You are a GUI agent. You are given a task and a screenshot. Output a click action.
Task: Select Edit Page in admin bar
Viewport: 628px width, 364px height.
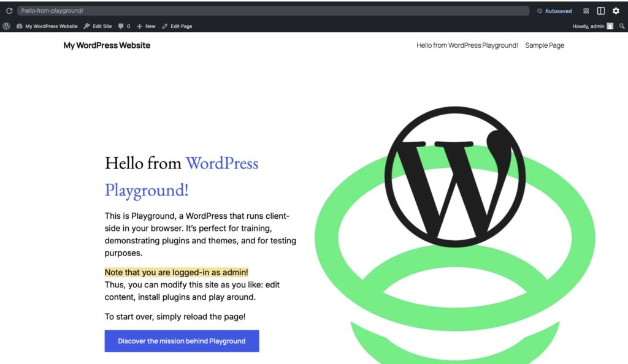[177, 26]
